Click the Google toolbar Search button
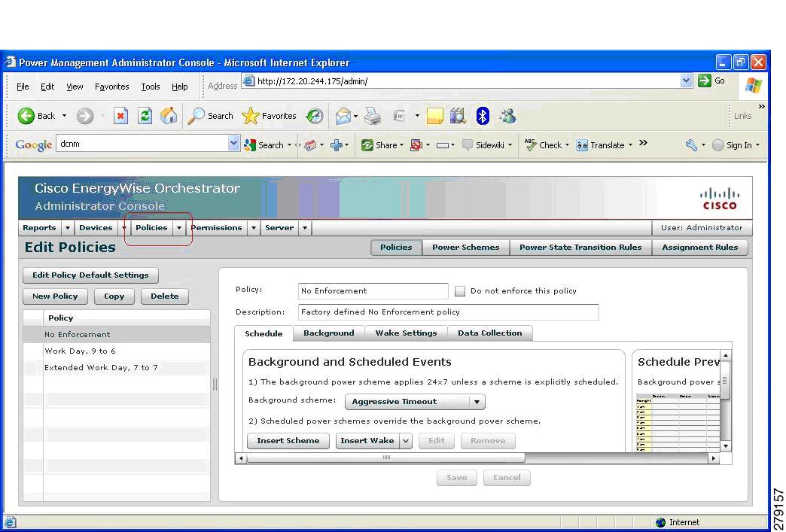The image size is (786, 532). pyautogui.click(x=265, y=144)
